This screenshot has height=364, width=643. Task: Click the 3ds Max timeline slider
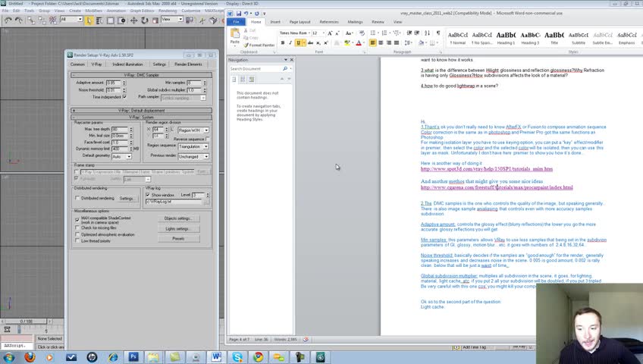click(x=27, y=321)
